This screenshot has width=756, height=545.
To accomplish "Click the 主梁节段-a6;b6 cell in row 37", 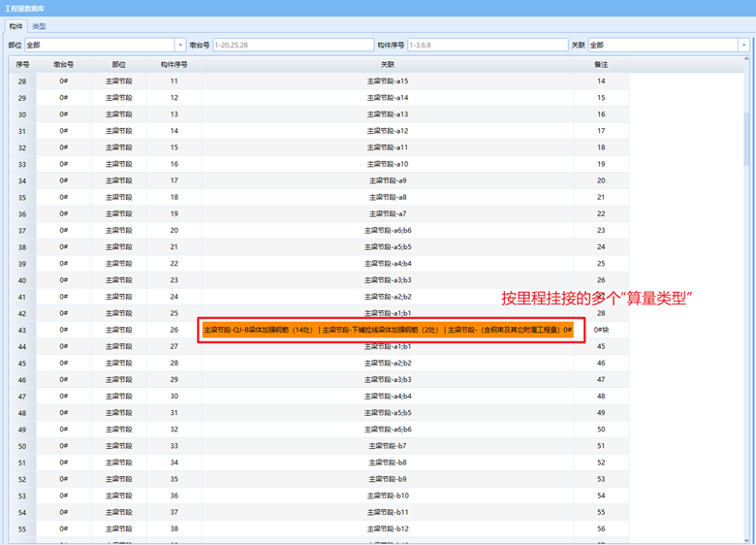I will (x=388, y=231).
